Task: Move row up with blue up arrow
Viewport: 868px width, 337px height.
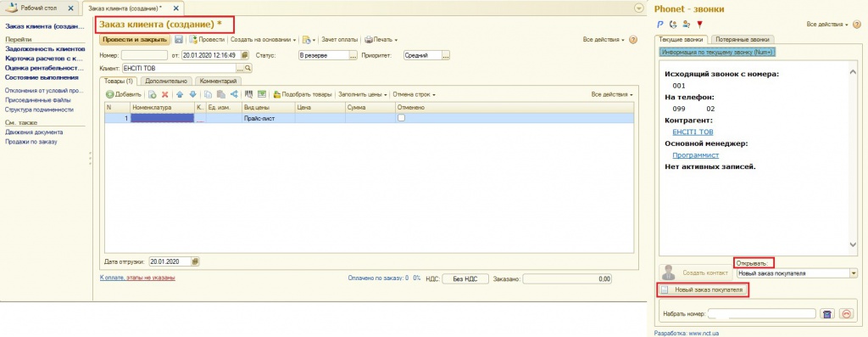Action: [180, 95]
